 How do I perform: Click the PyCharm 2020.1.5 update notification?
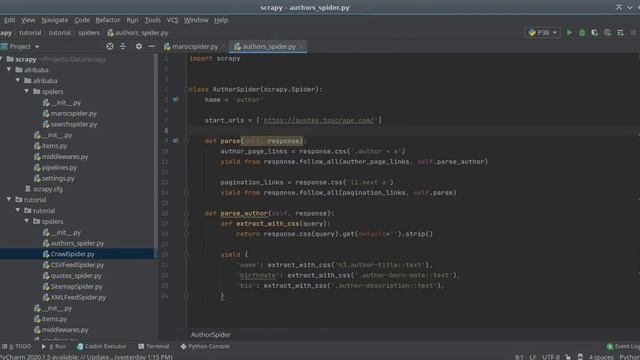click(x=87, y=357)
